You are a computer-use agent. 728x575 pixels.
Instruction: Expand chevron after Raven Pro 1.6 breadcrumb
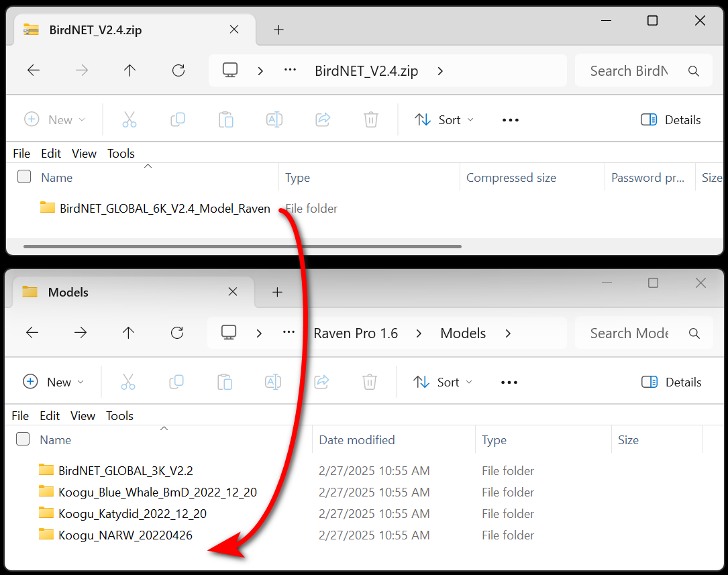click(418, 333)
